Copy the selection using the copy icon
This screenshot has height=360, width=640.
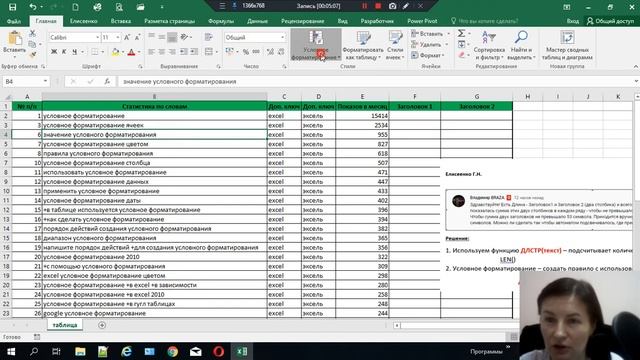tap(32, 44)
